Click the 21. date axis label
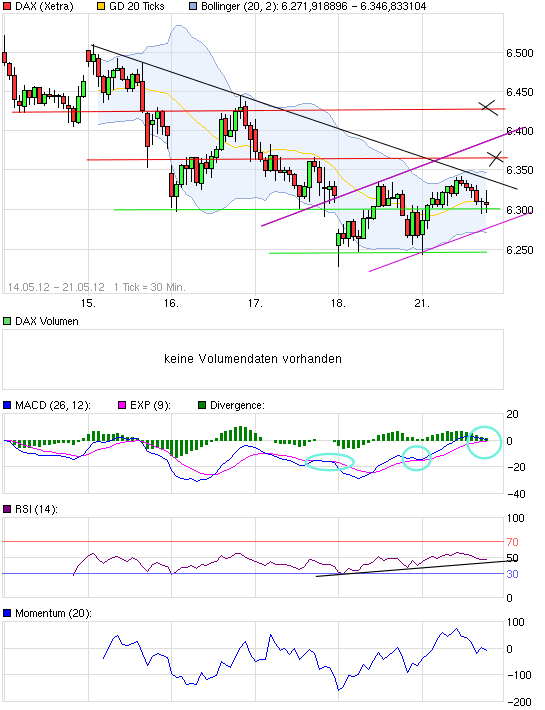 422,303
